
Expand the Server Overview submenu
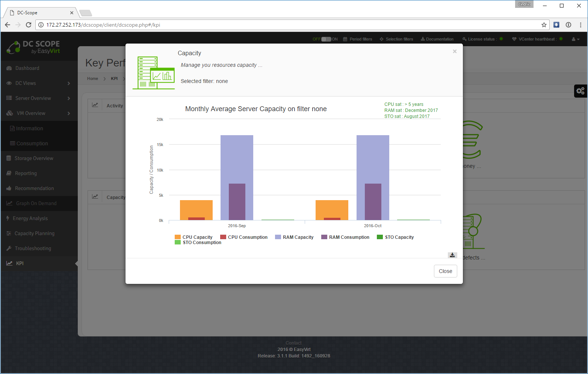click(x=38, y=98)
